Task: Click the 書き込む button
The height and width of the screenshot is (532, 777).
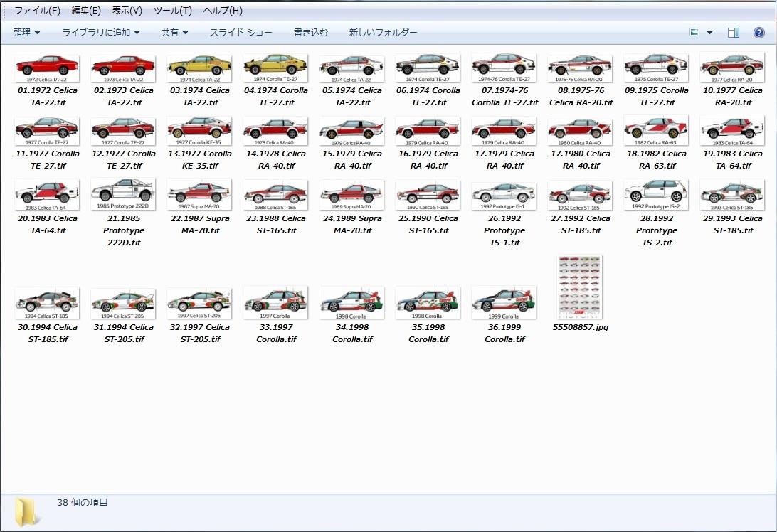Action: pyautogui.click(x=311, y=33)
